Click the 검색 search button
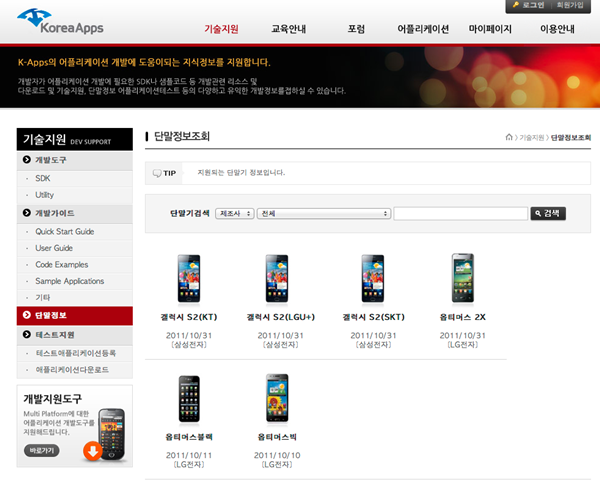Image resolution: width=600 pixels, height=483 pixels. (x=548, y=214)
